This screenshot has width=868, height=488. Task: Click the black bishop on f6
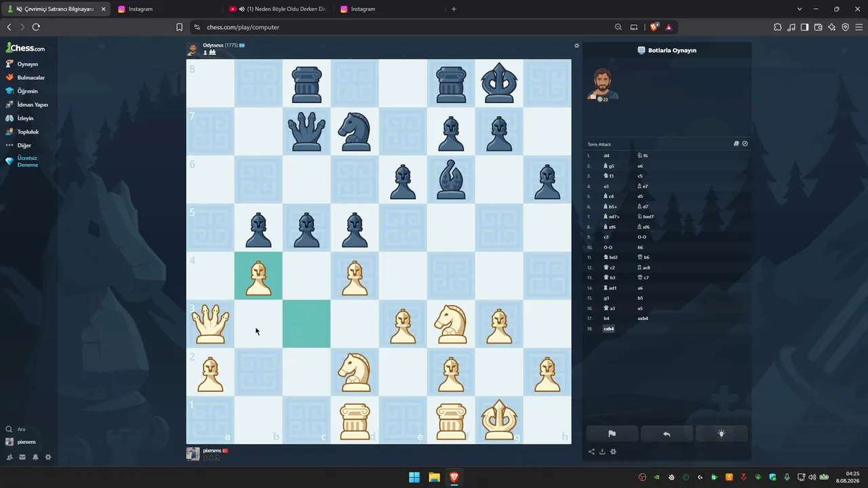pyautogui.click(x=451, y=180)
